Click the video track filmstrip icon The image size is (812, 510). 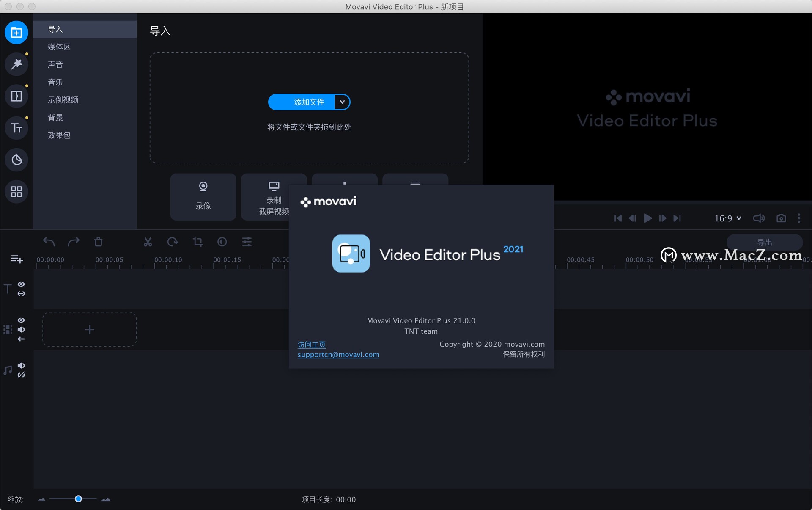[x=8, y=330]
